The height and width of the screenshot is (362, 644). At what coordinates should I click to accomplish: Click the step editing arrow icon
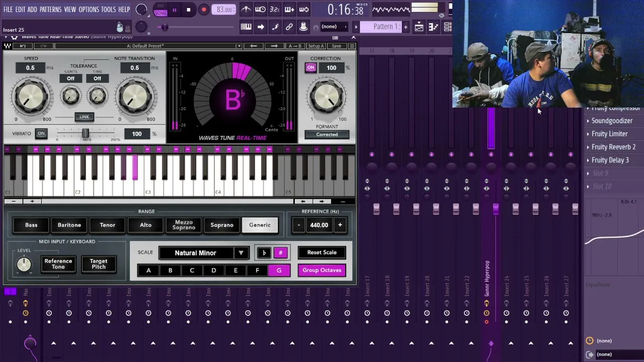point(261,27)
